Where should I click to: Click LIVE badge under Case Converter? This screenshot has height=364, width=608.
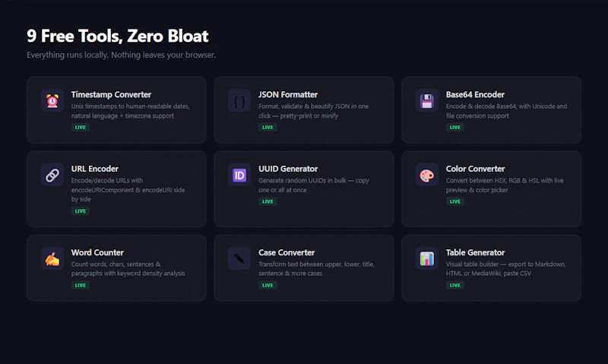[268, 285]
